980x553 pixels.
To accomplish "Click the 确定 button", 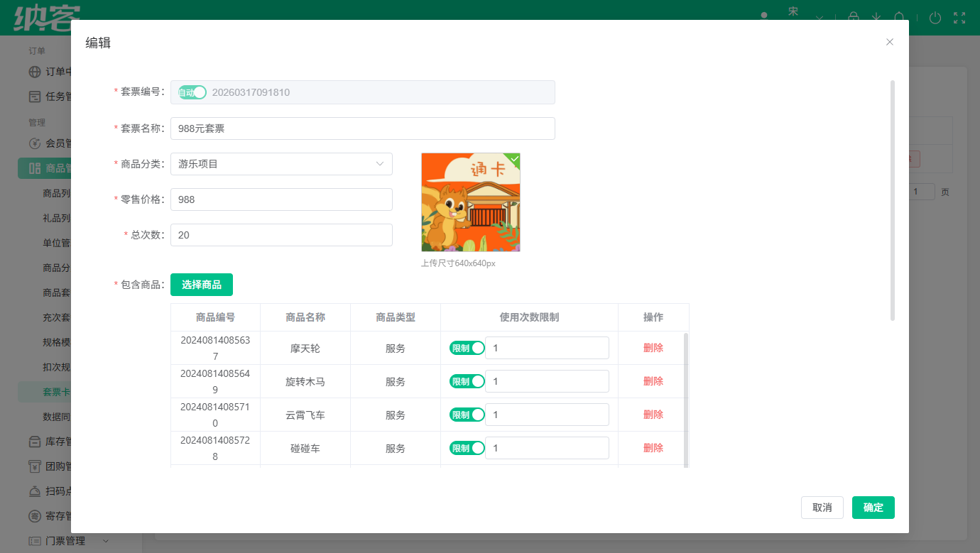I will point(873,508).
